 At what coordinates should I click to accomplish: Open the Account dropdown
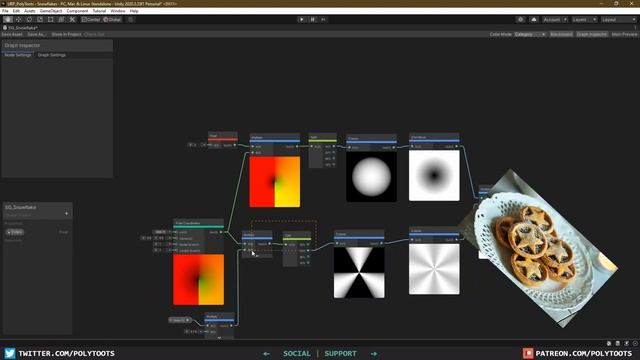(x=555, y=20)
